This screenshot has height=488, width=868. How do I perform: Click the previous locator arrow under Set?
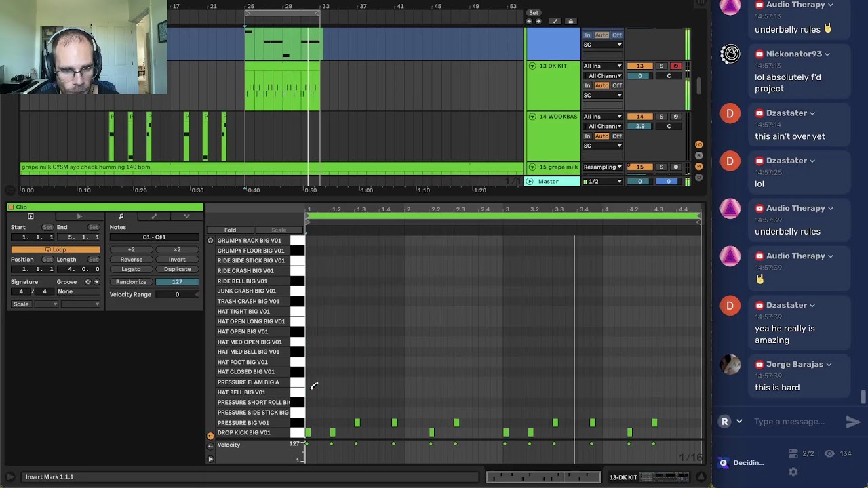(530, 21)
